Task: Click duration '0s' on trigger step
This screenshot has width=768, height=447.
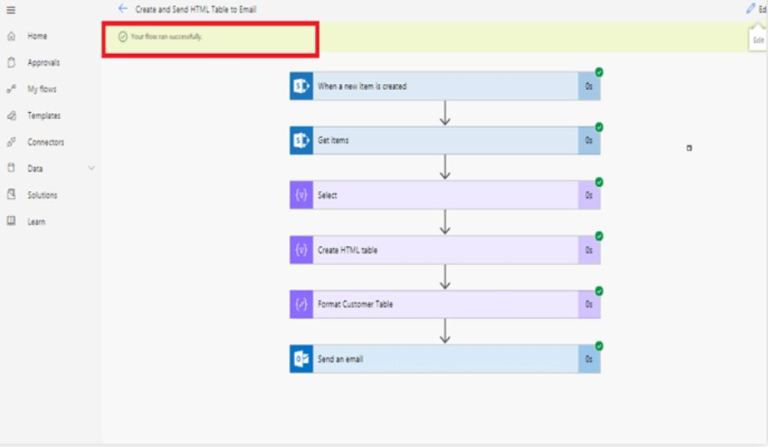Action: pos(589,86)
